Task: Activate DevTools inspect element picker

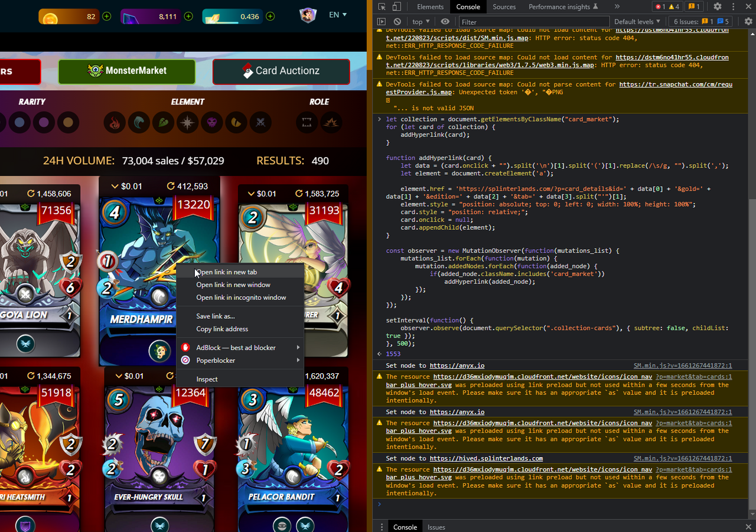Action: coord(382,6)
